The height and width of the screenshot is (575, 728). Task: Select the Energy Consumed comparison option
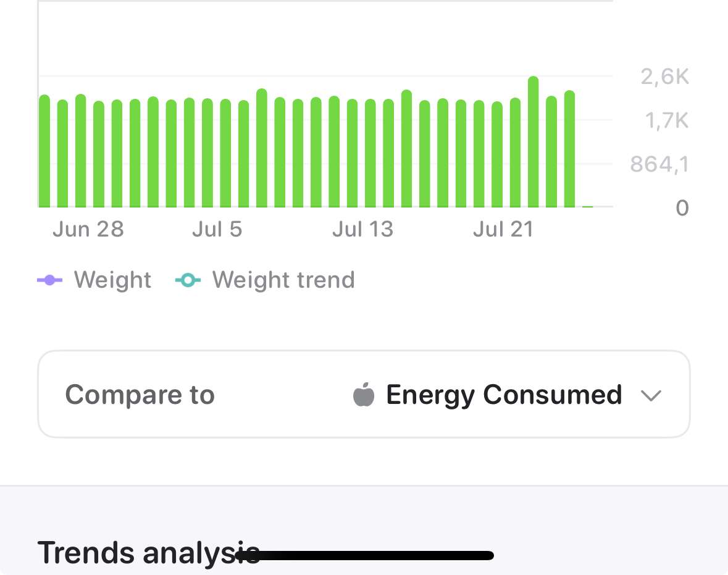click(x=504, y=395)
